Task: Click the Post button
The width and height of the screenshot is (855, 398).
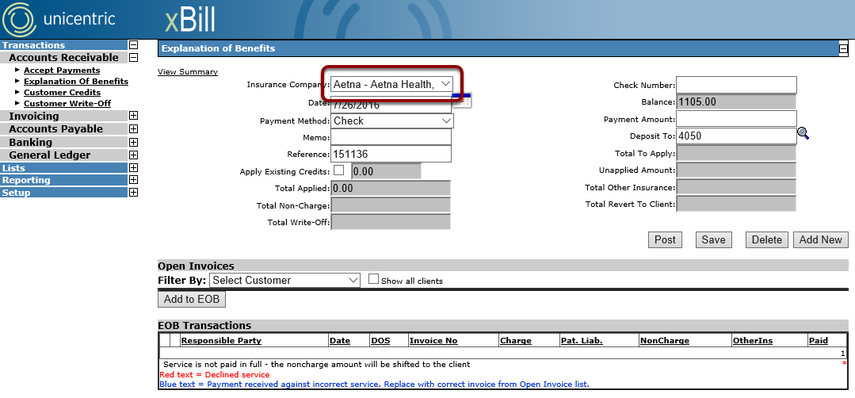Action: point(665,240)
